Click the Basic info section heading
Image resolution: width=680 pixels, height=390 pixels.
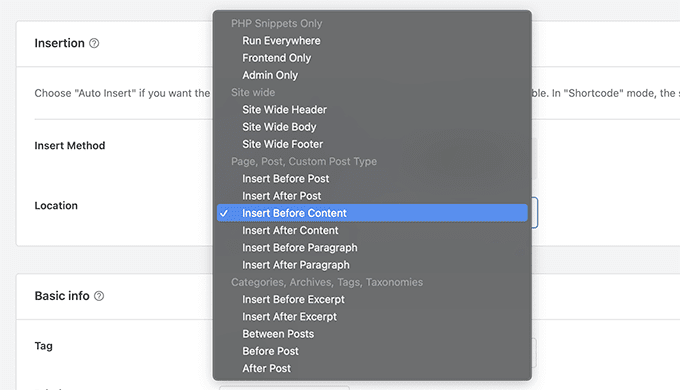coord(62,296)
